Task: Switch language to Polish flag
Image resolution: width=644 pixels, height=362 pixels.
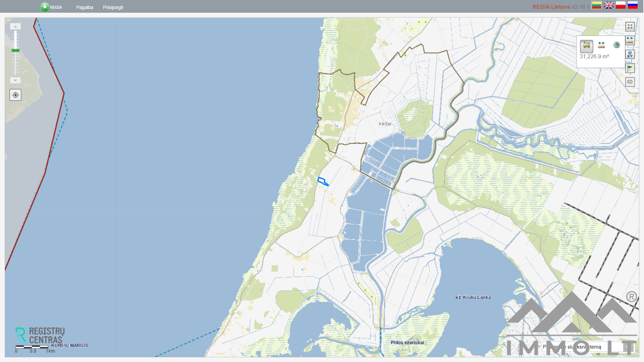Action: tap(621, 5)
